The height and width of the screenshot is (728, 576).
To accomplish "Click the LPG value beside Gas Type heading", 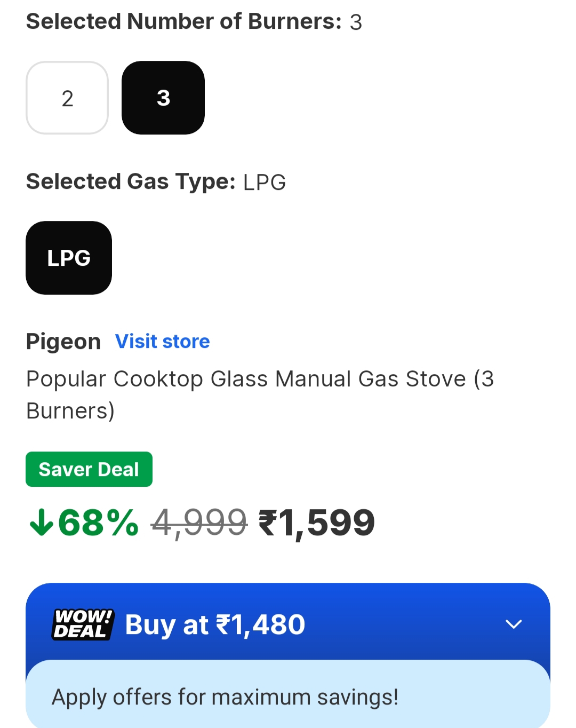I will (x=265, y=182).
